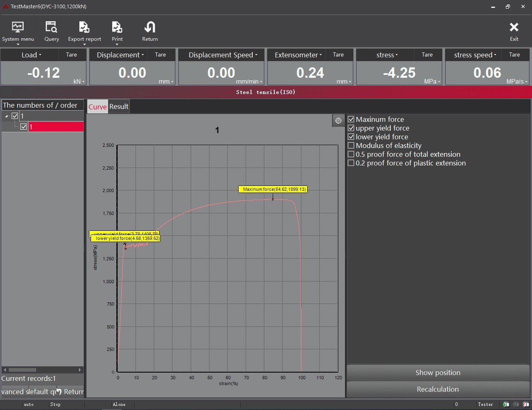Print the test report
The height and width of the screenshot is (410, 532).
tap(117, 31)
